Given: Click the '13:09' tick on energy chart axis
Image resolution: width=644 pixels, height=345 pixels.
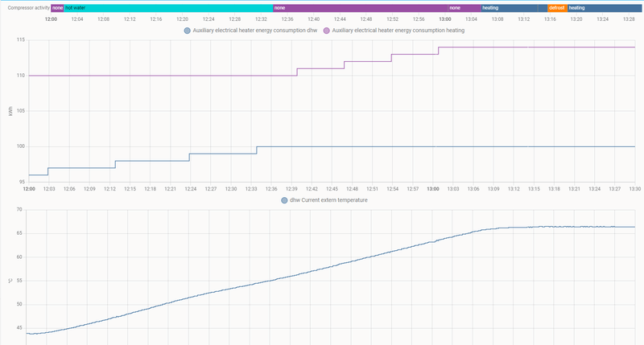Looking at the screenshot, I should point(493,189).
